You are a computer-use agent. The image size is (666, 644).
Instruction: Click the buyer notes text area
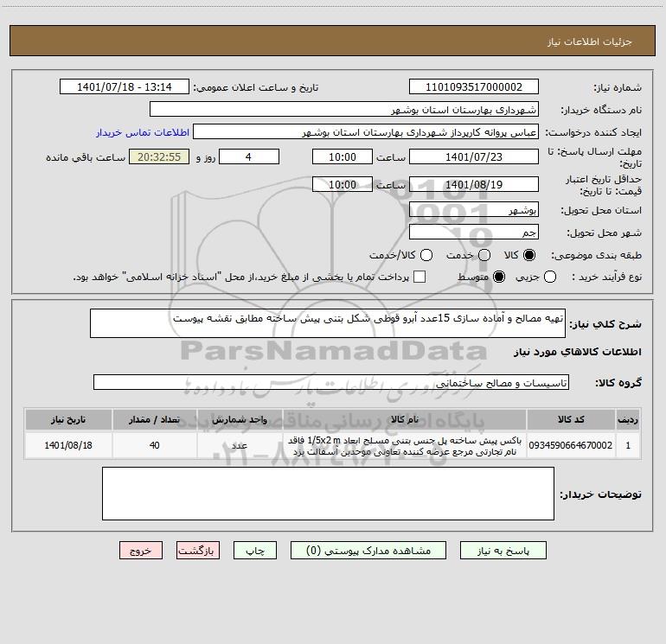pyautogui.click(x=328, y=494)
